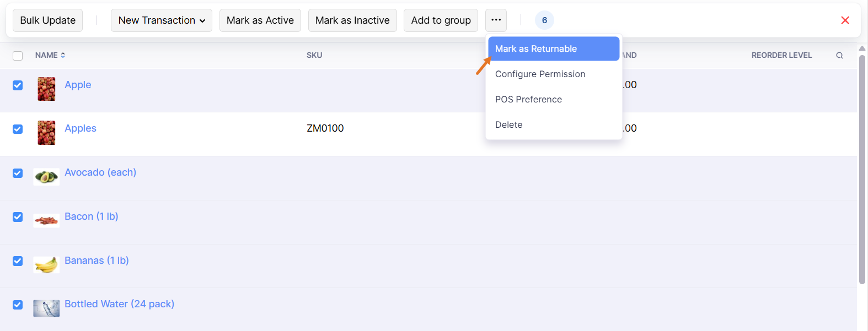The width and height of the screenshot is (868, 331).
Task: Uncheck the Apple row checkbox
Action: pos(18,85)
